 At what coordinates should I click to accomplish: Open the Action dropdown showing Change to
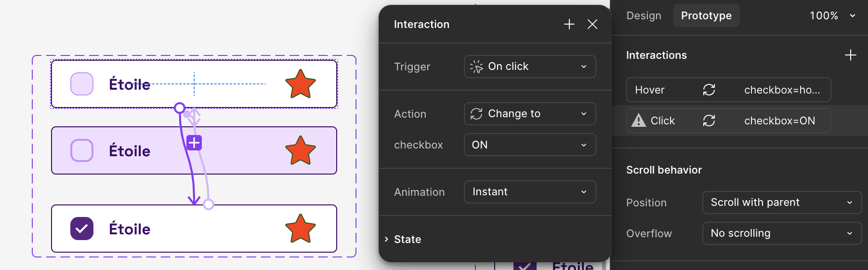pos(530,114)
